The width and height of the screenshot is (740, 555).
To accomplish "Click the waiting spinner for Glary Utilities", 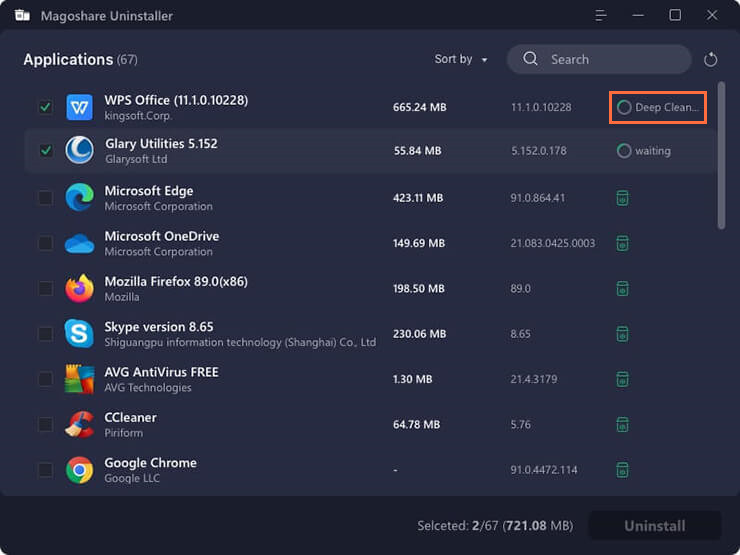I will pos(624,151).
